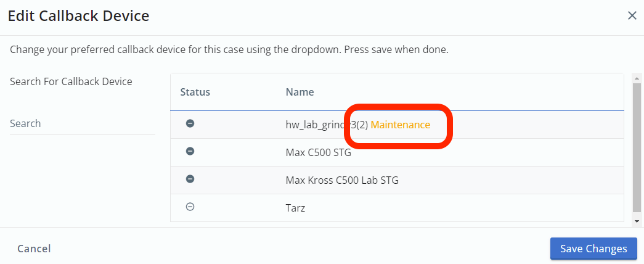Click the status icon for hw_lab_grind device
This screenshot has height=264, width=644.
(190, 123)
